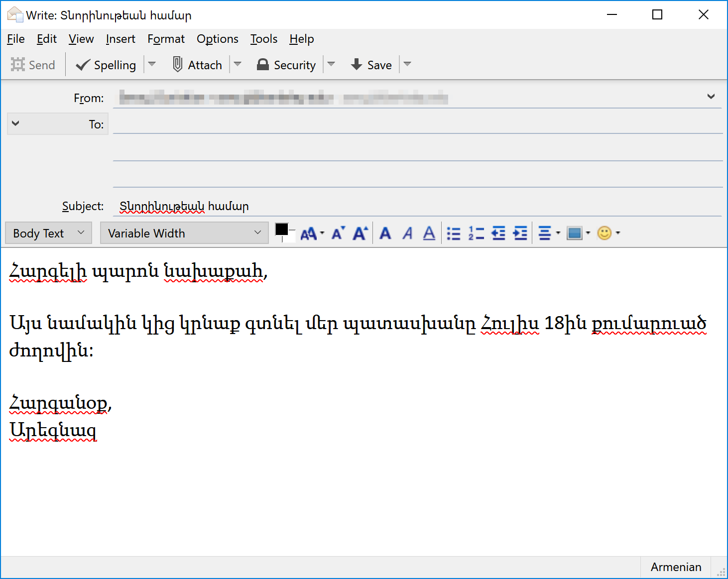
Task: Click the word Յարգանօք in message body
Action: (x=58, y=403)
